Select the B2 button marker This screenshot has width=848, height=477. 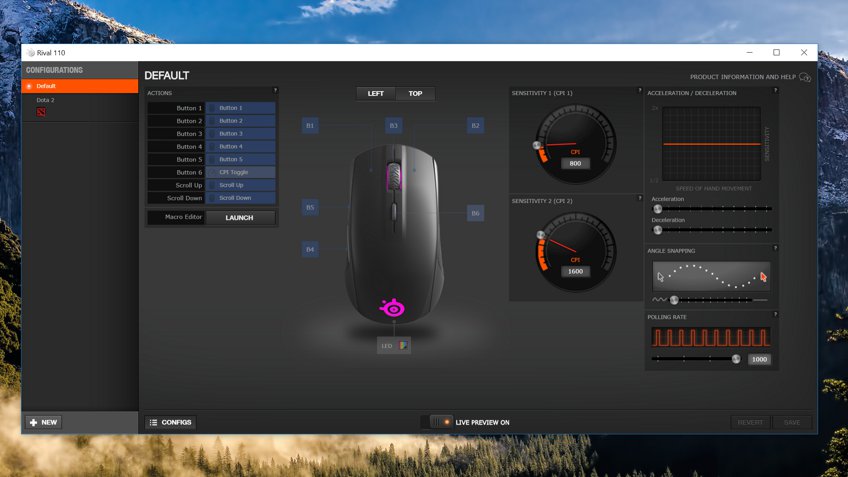click(x=475, y=125)
